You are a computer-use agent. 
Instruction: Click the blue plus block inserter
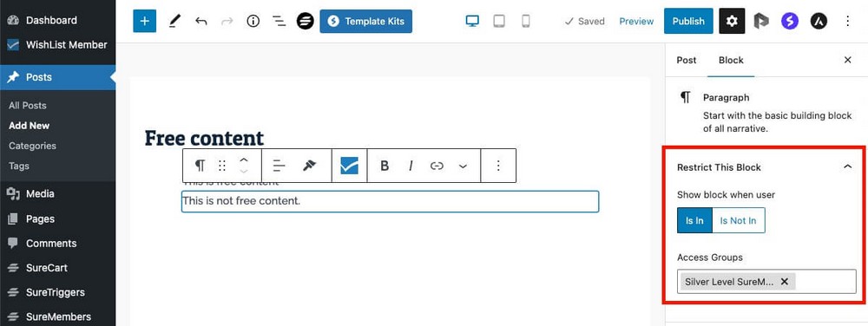(144, 21)
